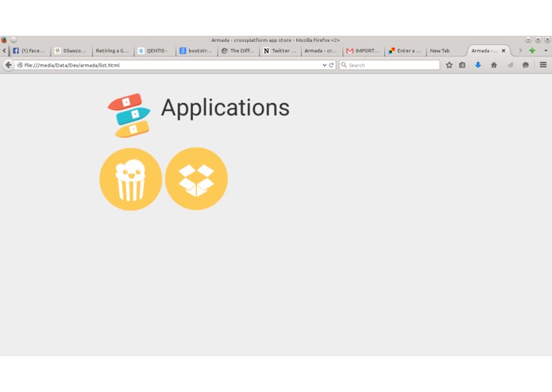Bookmark this page with the star icon
Viewport: 552px width, 392px height.
coord(449,65)
